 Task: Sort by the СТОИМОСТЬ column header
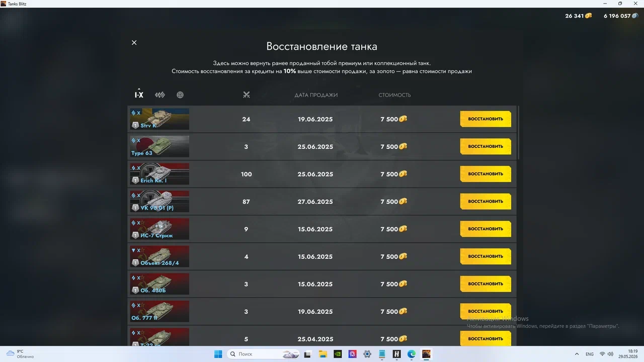coord(394,95)
